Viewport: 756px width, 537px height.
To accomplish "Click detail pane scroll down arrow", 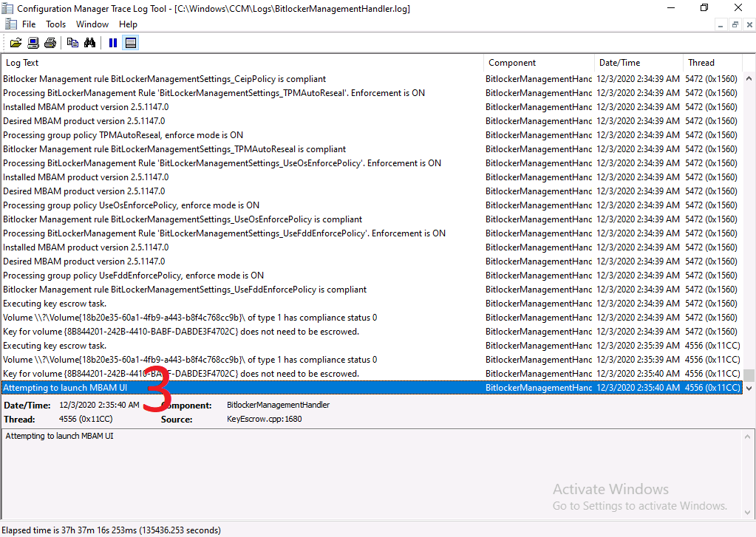I will tap(748, 513).
